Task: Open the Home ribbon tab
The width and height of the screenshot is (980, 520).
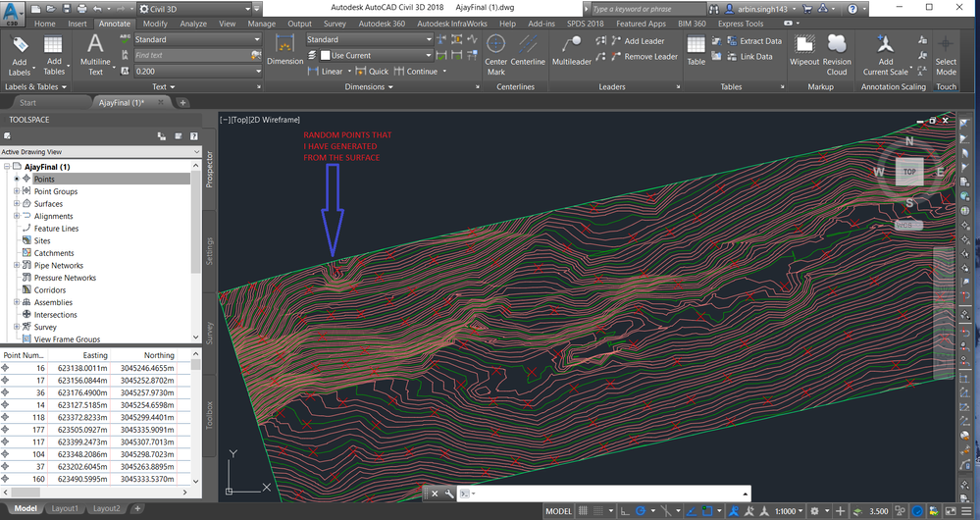Action: (44, 24)
